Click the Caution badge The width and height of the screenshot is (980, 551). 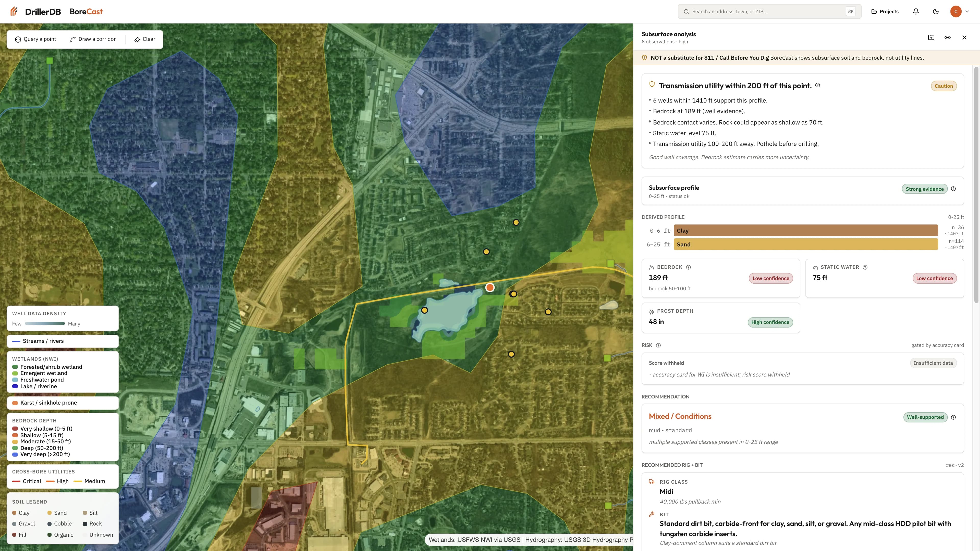[x=944, y=86]
